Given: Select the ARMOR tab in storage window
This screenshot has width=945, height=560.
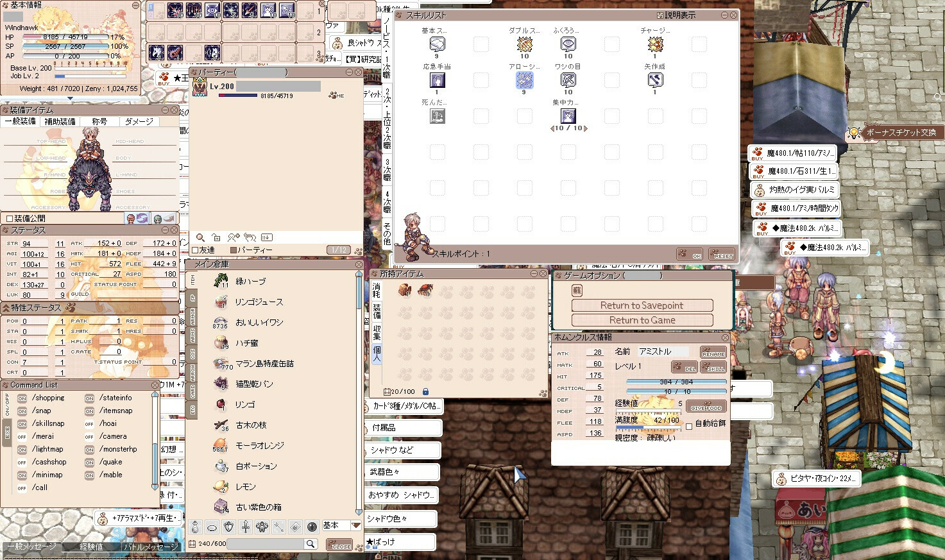Looking at the screenshot, I should (x=192, y=317).
